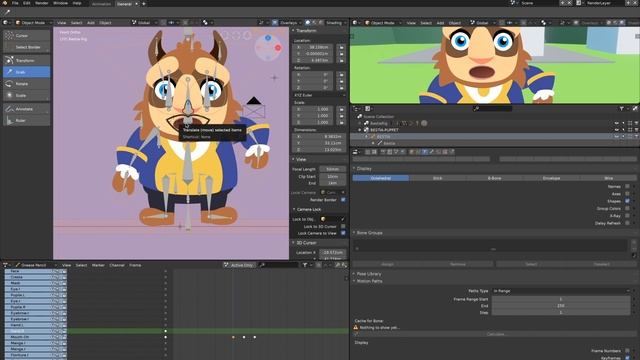Select the Cursor tool in the left toolbar
The height and width of the screenshot is (360, 640).
coord(27,36)
